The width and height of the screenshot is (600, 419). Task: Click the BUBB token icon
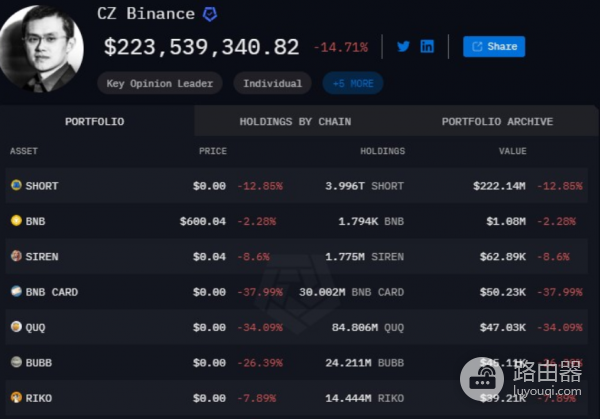[x=16, y=362]
